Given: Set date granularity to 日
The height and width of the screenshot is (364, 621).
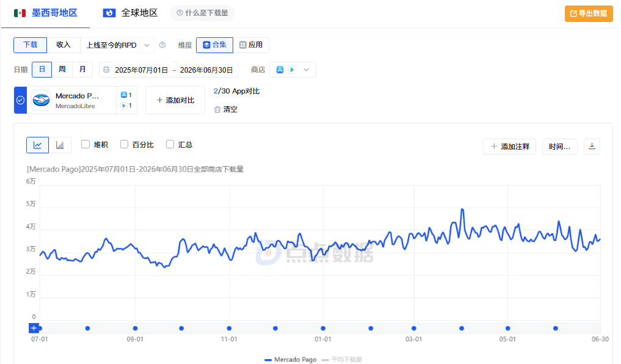Looking at the screenshot, I should coord(42,69).
